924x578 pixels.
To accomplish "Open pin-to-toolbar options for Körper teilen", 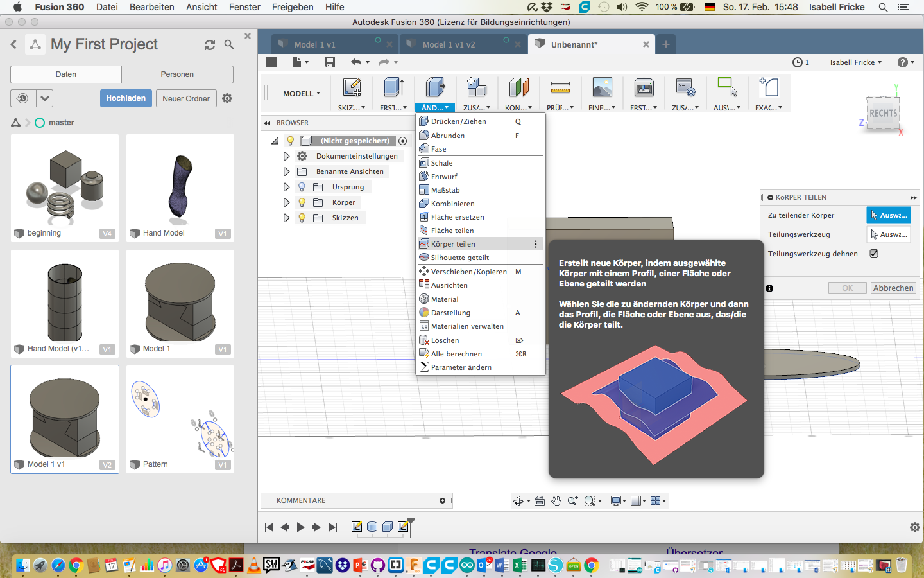I will click(x=536, y=244).
